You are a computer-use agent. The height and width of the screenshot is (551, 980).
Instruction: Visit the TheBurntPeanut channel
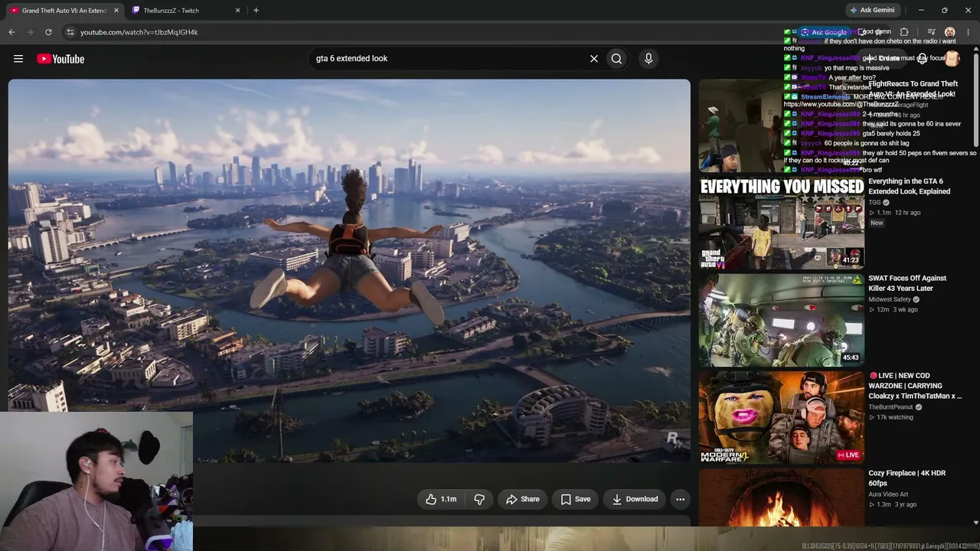[x=890, y=407]
